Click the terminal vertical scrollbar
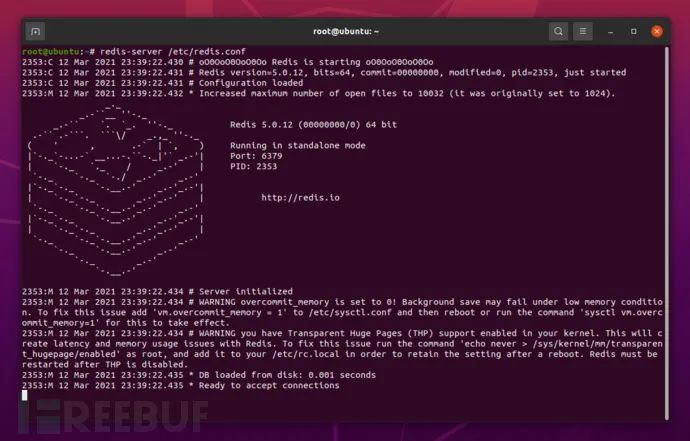This screenshot has width=690, height=441. (x=667, y=232)
